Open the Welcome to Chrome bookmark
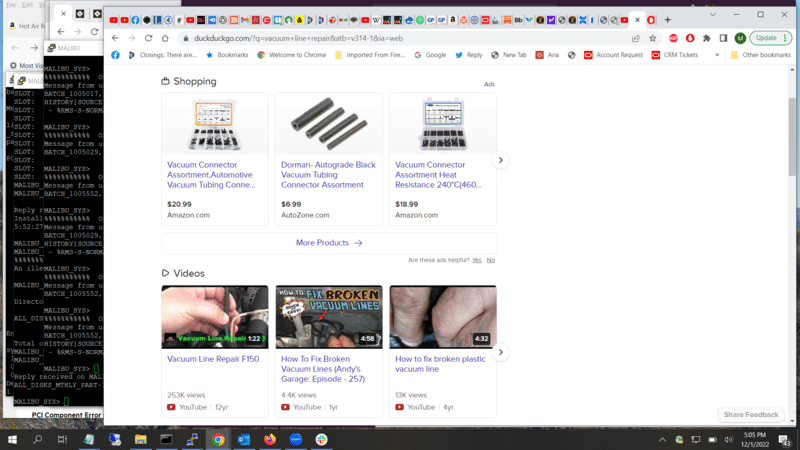 (x=291, y=55)
